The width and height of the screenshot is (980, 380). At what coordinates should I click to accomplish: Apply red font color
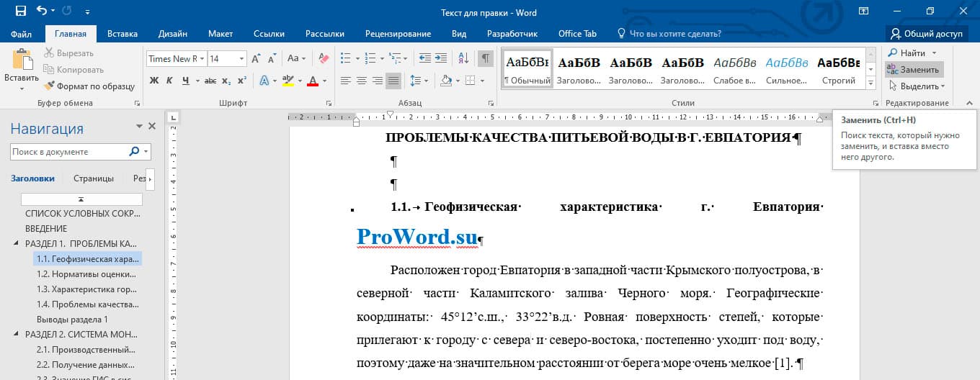click(x=313, y=81)
